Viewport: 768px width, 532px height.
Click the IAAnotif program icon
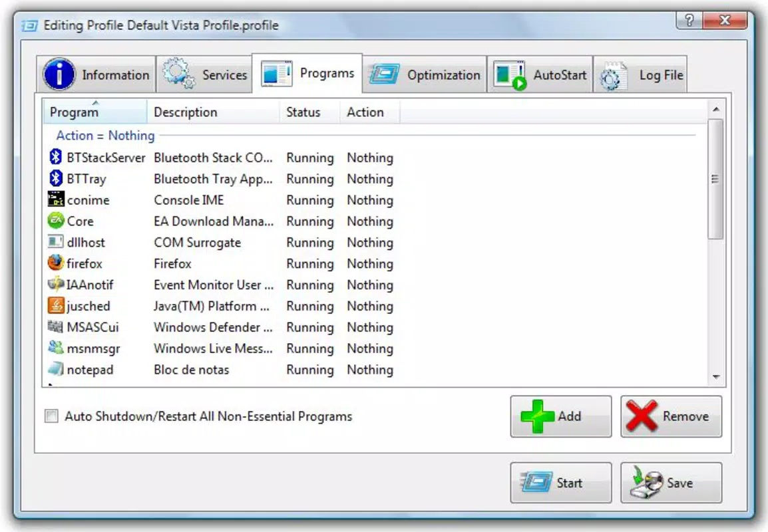pos(56,284)
